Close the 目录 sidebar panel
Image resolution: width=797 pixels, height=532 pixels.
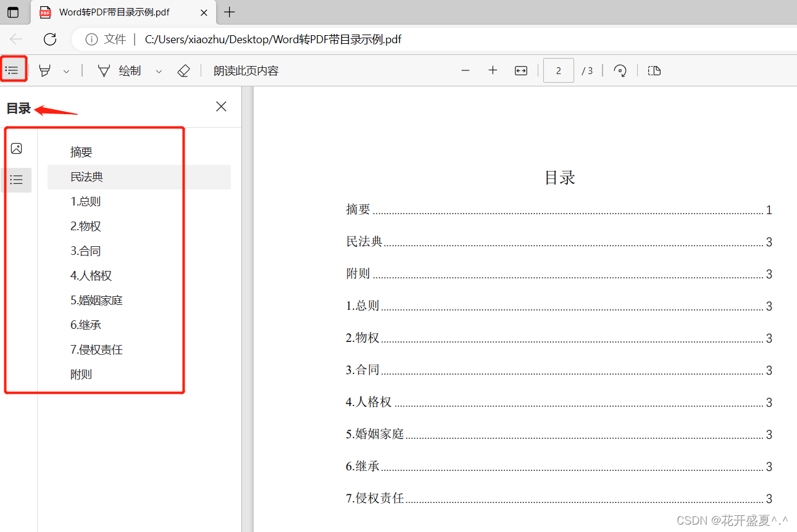click(221, 107)
